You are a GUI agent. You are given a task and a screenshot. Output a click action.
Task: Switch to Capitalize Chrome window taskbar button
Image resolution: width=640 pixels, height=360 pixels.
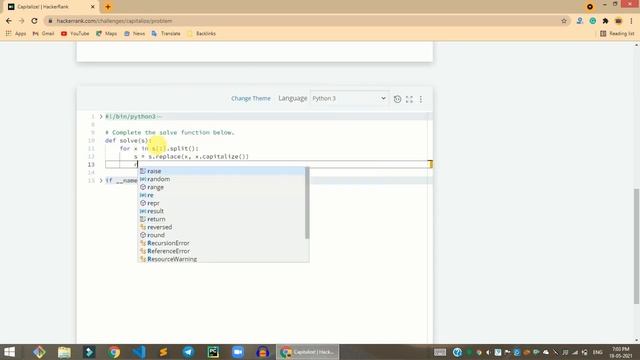point(308,352)
